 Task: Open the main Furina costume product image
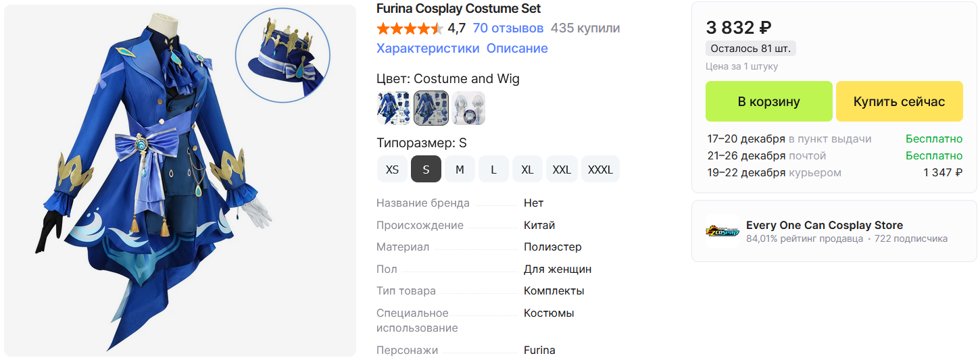point(180,181)
